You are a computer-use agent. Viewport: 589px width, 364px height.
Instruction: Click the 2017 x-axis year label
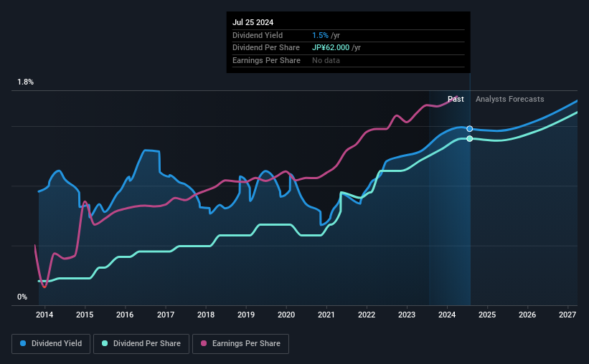click(165, 315)
